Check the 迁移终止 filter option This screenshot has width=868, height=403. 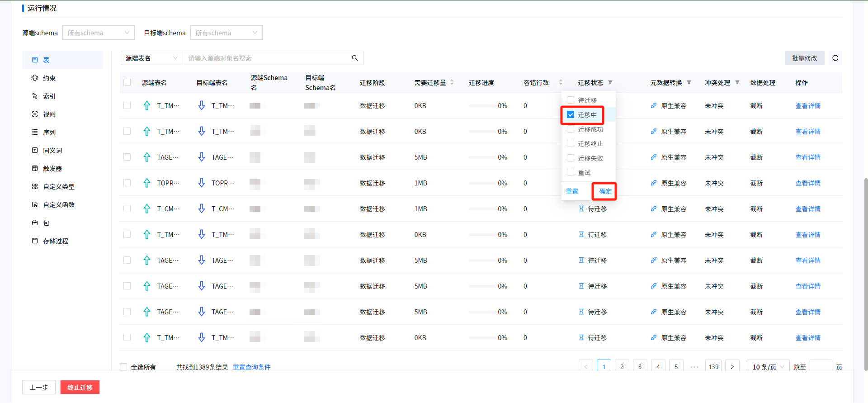coord(571,143)
